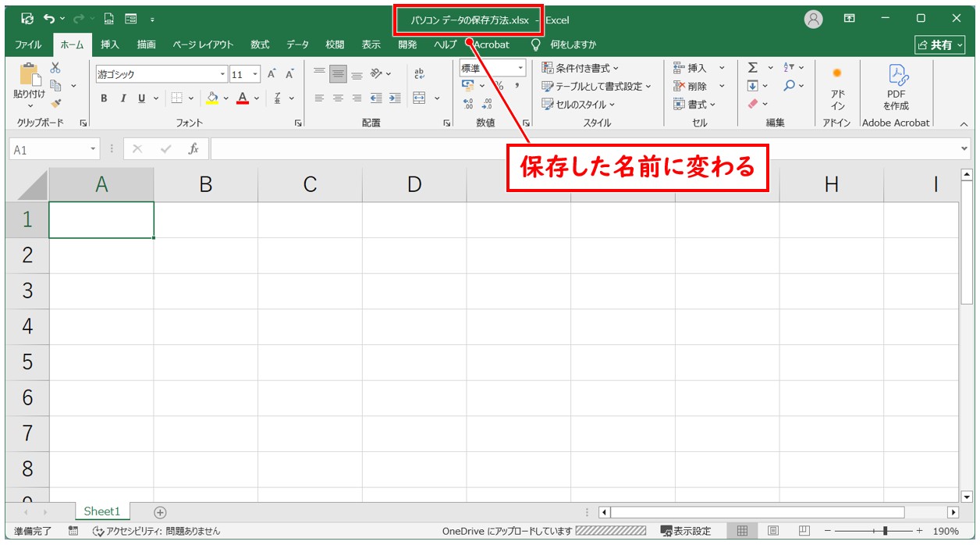The image size is (980, 545).
Task: Open the ファイル menu
Action: click(27, 45)
